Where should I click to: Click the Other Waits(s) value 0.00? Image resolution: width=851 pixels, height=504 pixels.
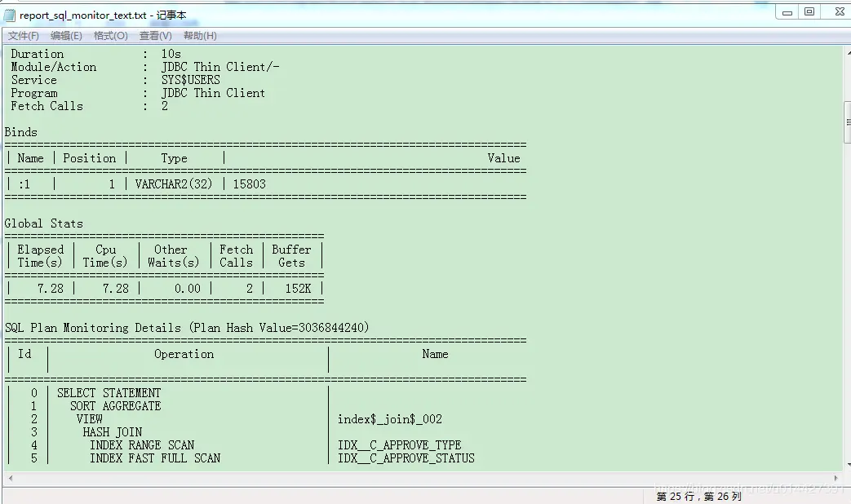[x=187, y=289]
